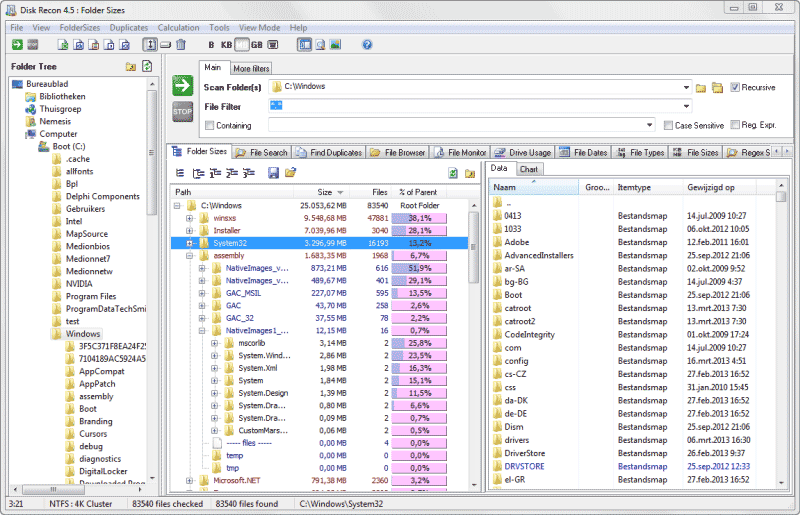This screenshot has width=800, height=515.
Task: Click the 51,9% percent bar
Action: (419, 268)
